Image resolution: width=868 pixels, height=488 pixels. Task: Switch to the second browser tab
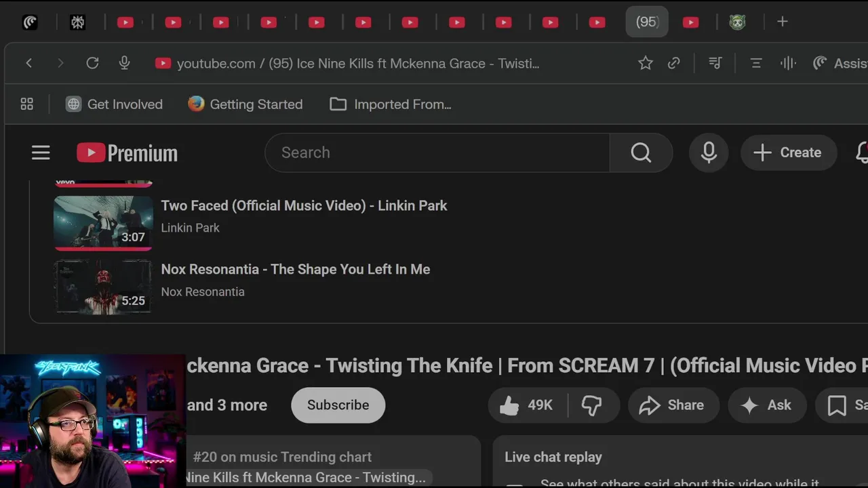[x=77, y=22]
